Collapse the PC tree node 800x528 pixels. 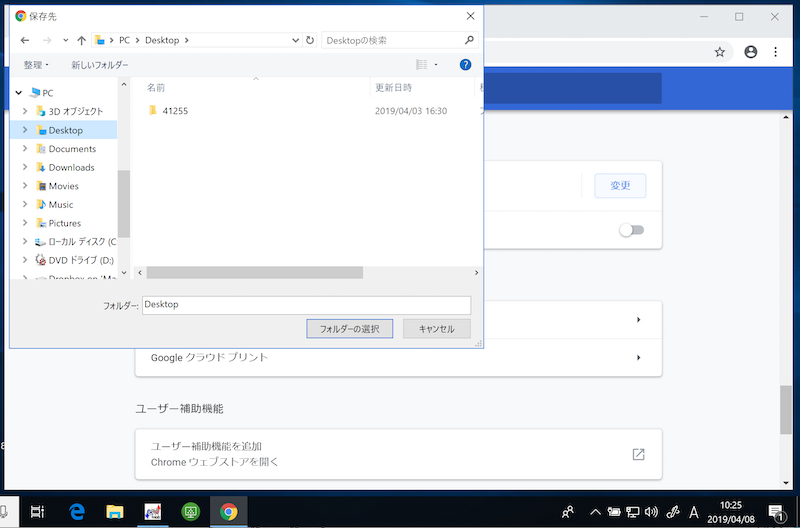(19, 93)
